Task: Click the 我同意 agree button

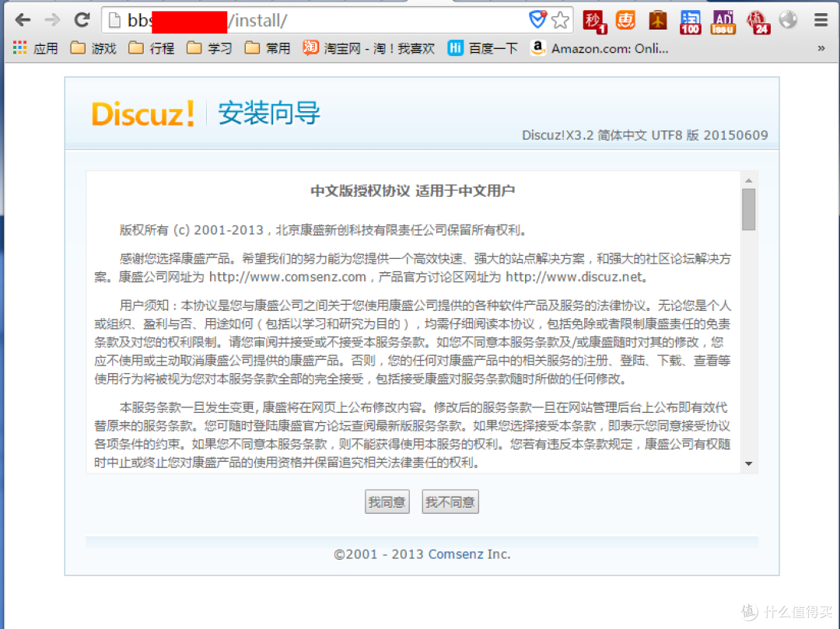Action: click(x=387, y=501)
